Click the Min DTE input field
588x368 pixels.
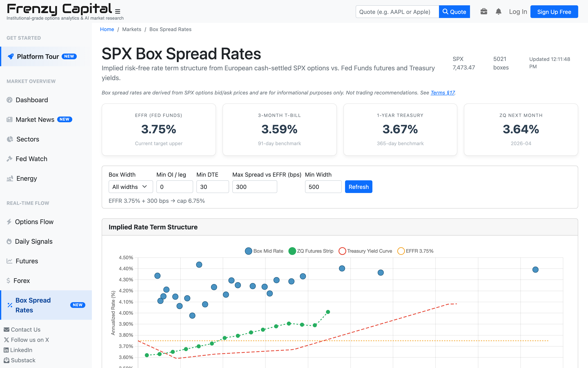pos(213,187)
